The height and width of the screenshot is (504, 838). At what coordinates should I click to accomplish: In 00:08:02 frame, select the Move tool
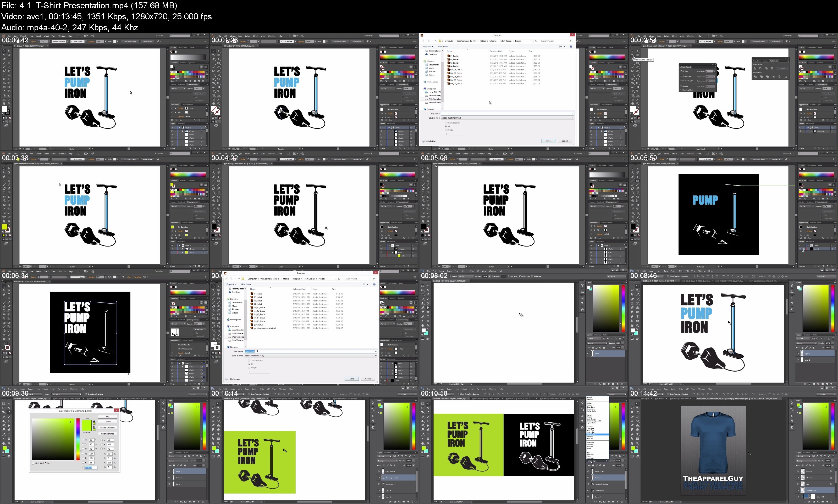click(428, 285)
